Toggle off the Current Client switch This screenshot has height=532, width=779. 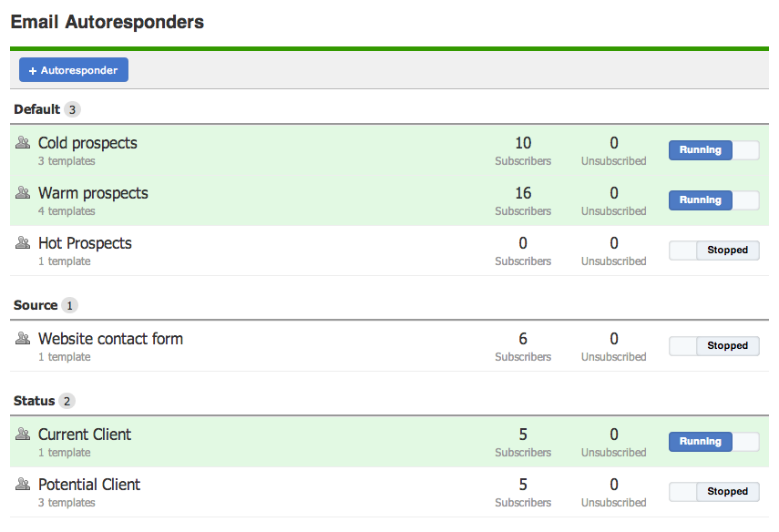[x=713, y=442]
